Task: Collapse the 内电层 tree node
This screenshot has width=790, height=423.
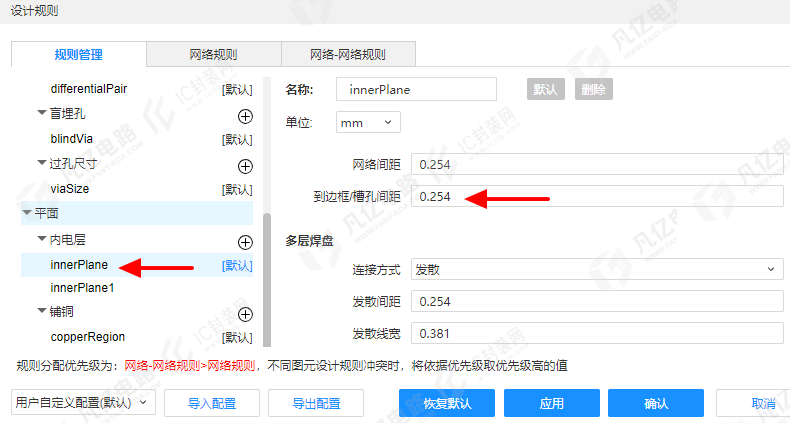Action: click(42, 239)
